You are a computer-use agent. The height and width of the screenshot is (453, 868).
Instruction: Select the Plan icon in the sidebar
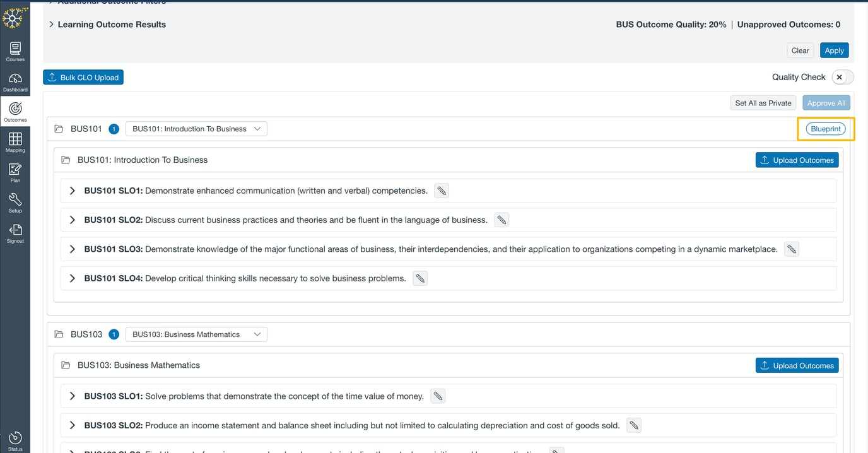[15, 170]
